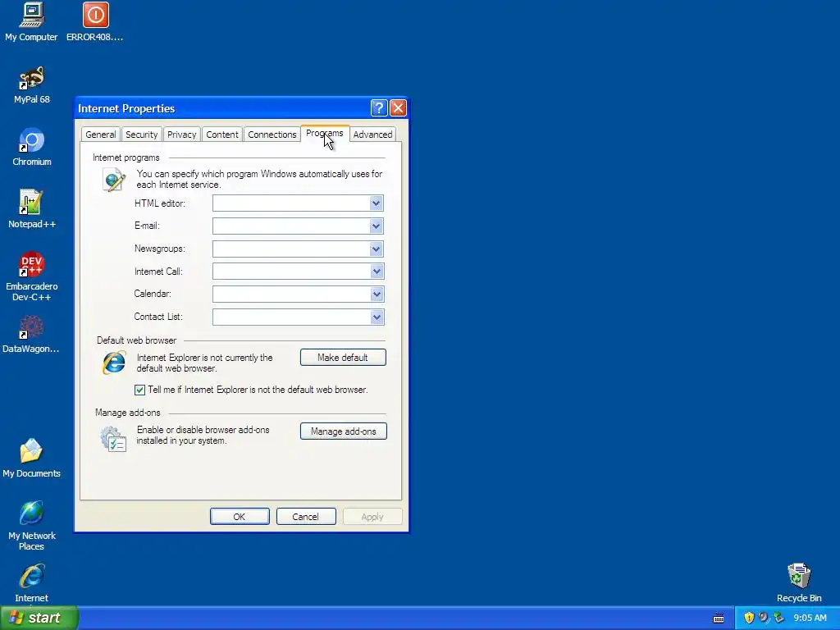Uncheck Tell me if IE is not default
Viewport: 840px width, 630px height.
[139, 390]
